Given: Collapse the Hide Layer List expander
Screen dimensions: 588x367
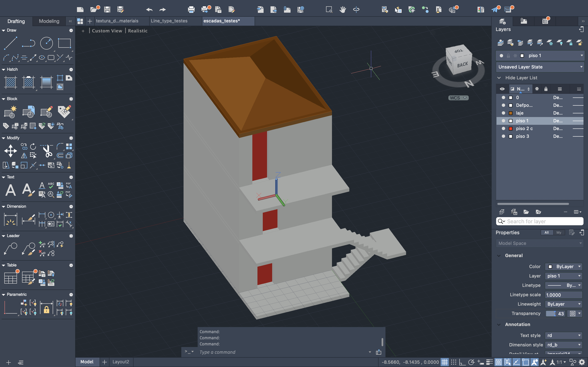Looking at the screenshot, I should [499, 78].
